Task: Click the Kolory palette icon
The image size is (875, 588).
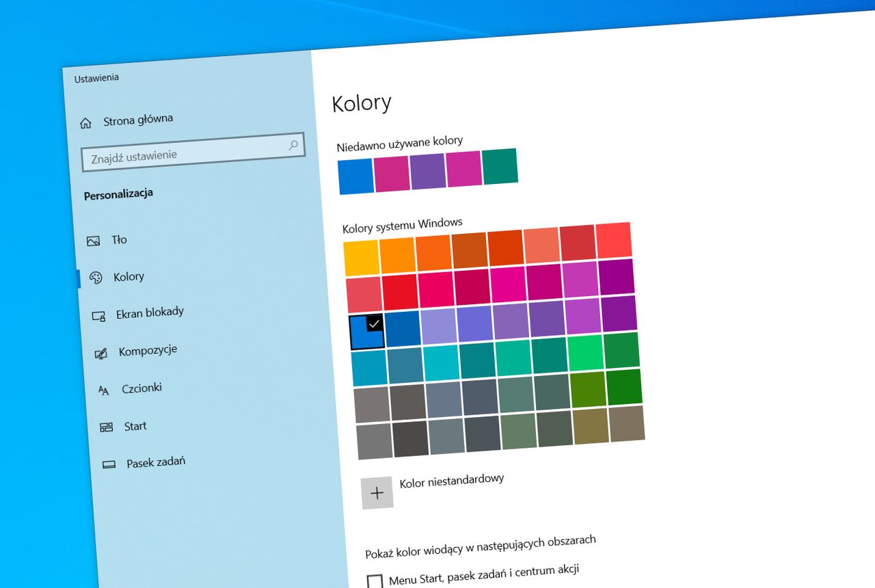Action: [96, 276]
